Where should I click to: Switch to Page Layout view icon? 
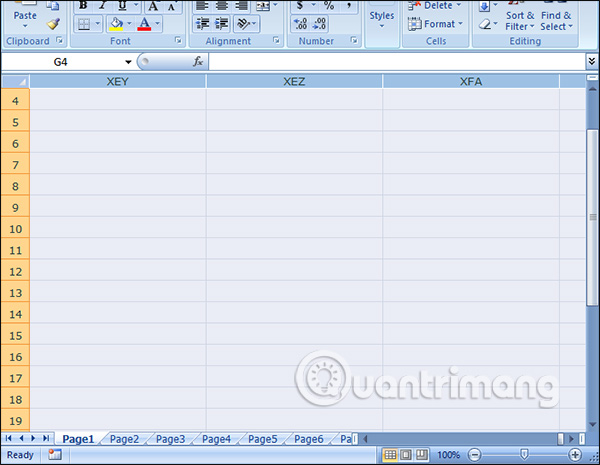point(407,455)
